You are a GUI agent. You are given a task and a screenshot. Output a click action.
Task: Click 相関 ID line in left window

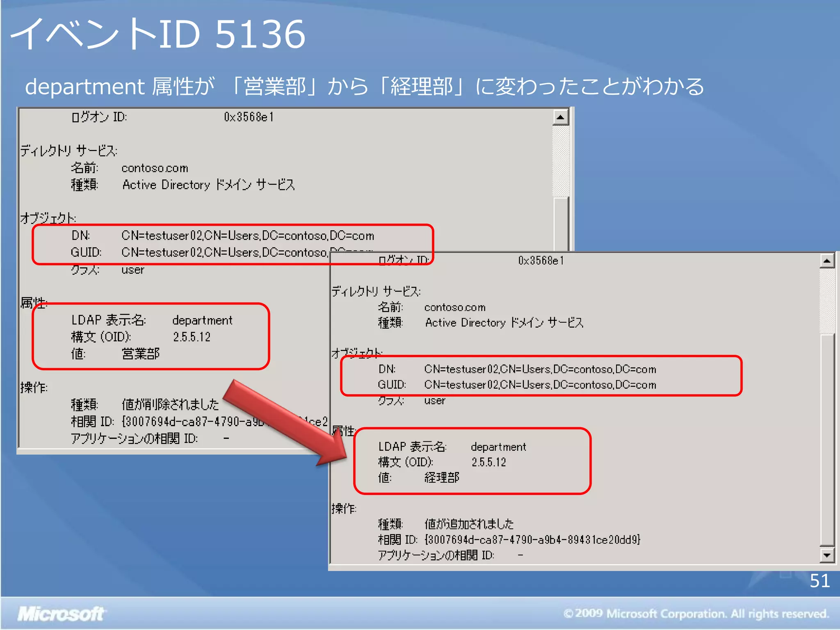click(199, 422)
